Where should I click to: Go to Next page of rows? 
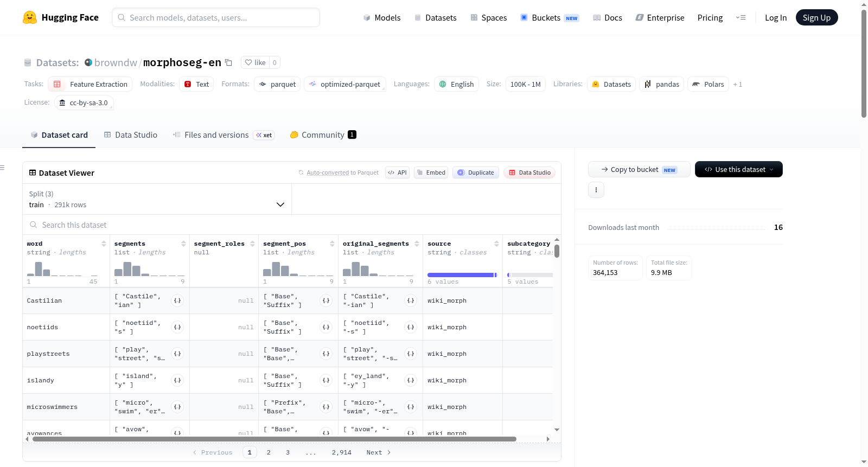point(379,452)
